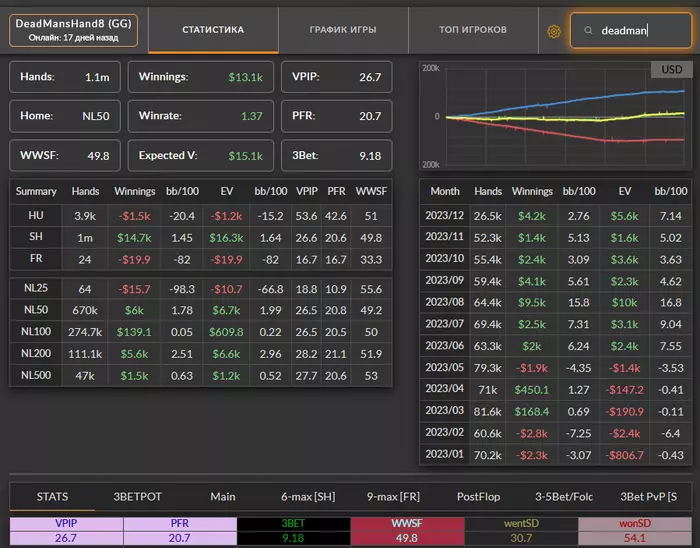Viewport: 700px width, 548px height.
Task: Click the WWSF 49.8 stat box
Action: 65,155
